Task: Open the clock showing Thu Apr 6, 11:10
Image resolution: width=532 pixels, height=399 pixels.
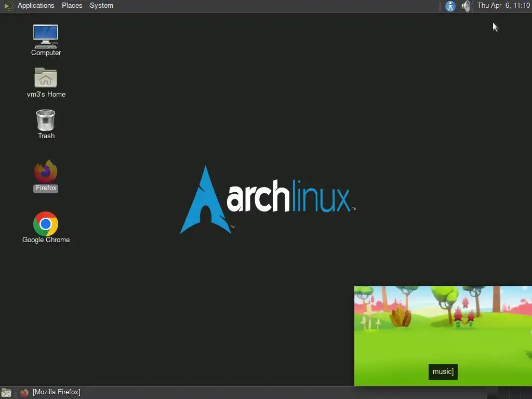Action: click(503, 6)
